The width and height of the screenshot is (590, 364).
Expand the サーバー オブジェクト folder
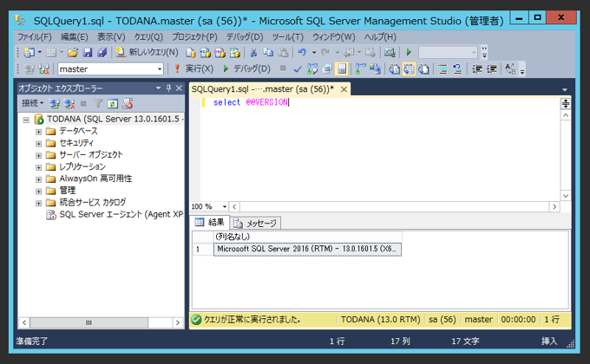click(x=38, y=156)
